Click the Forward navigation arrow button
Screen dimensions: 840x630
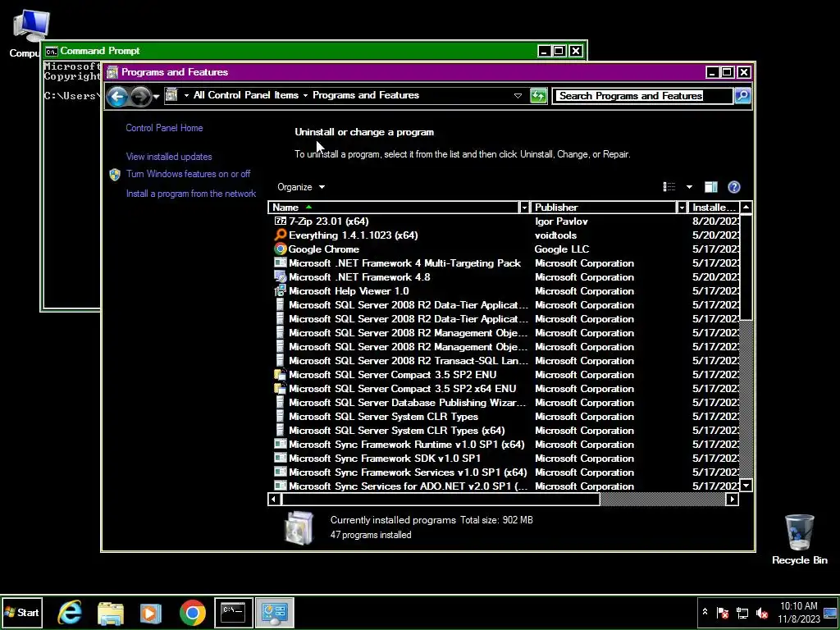pos(141,97)
